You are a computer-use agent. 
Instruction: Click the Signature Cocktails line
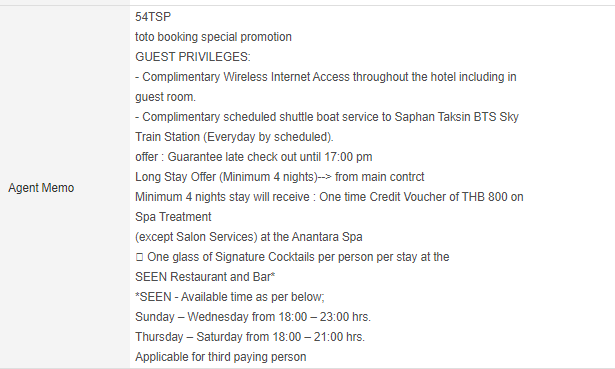(298, 257)
